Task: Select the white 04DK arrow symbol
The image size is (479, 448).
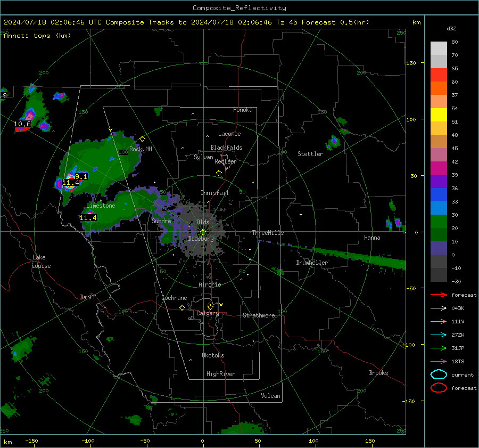Action: point(439,308)
